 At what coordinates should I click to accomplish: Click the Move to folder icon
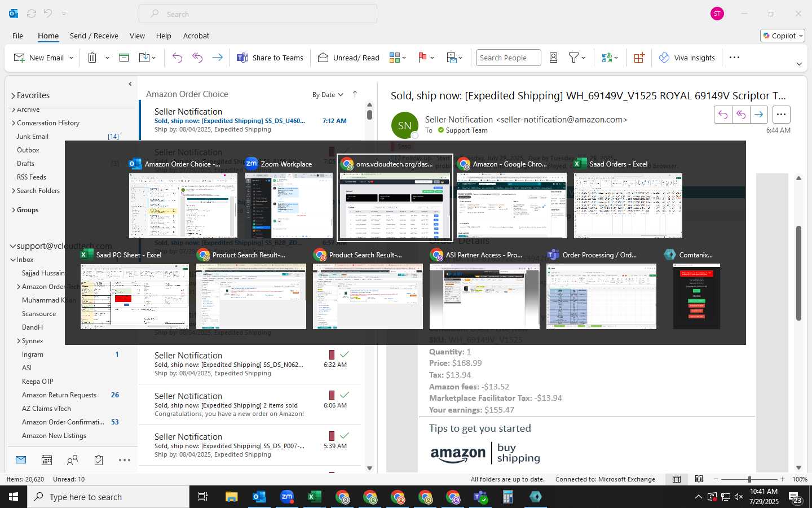coord(144,58)
